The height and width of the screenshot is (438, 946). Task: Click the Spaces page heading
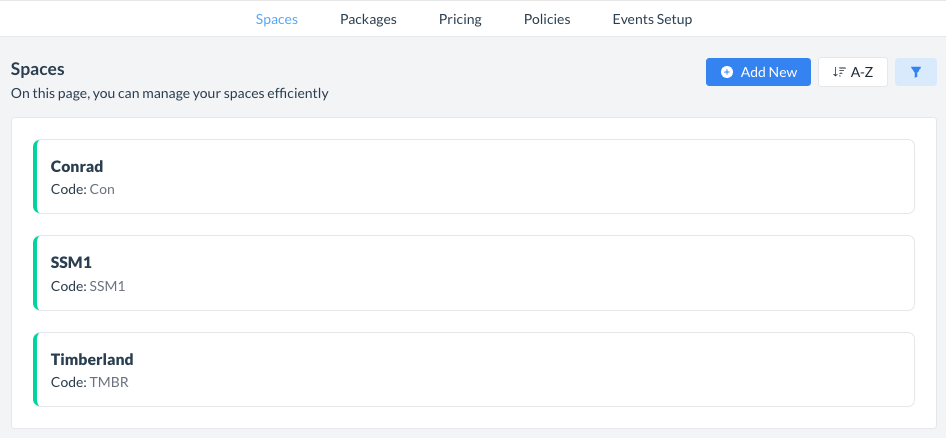[x=38, y=69]
